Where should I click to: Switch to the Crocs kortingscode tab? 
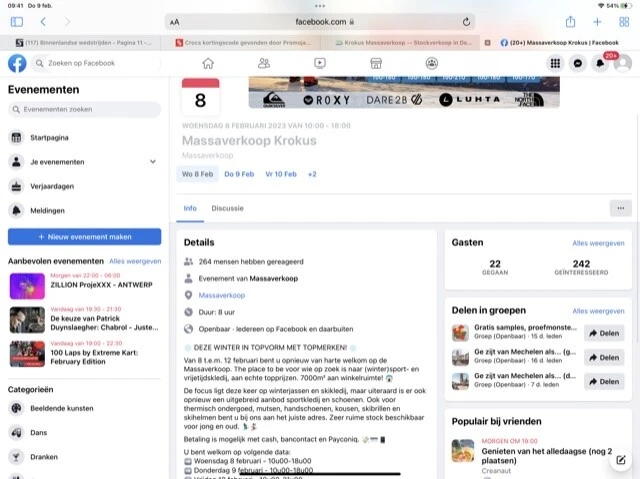(x=243, y=42)
